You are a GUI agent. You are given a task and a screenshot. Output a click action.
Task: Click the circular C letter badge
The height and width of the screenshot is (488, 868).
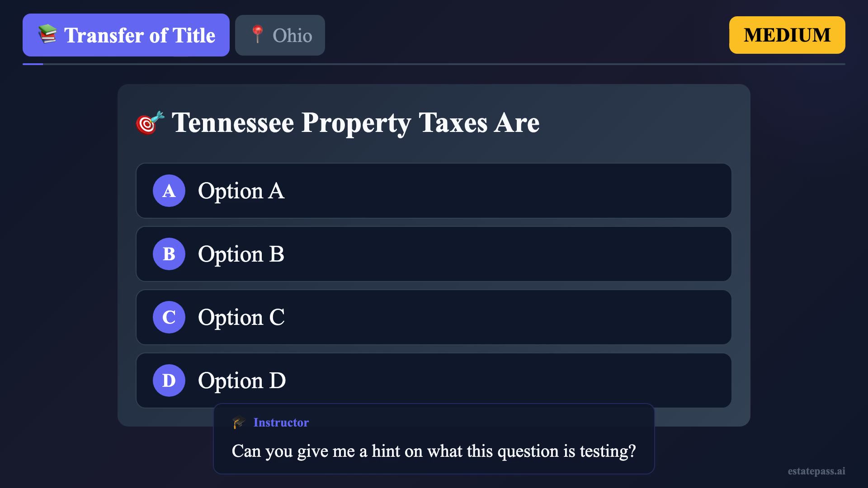[x=169, y=317]
